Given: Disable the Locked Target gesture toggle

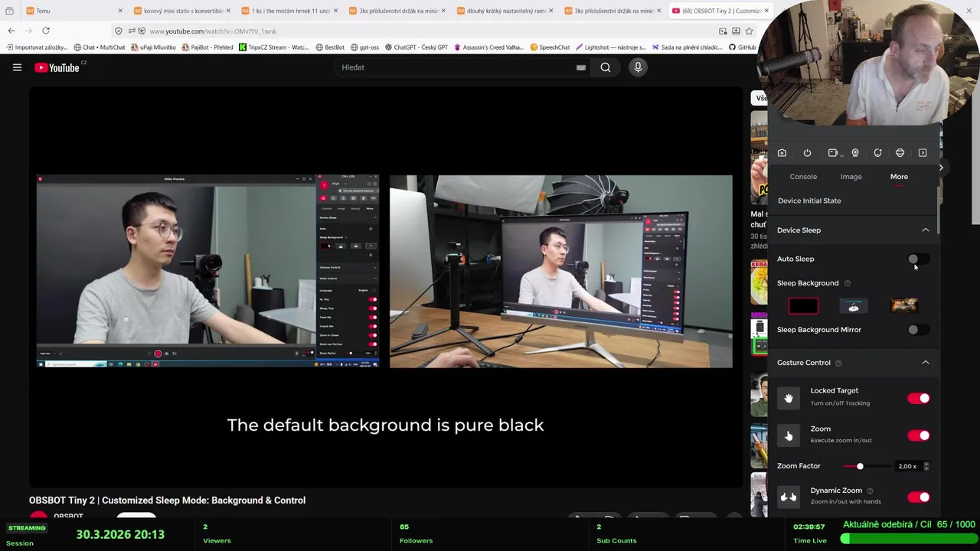Looking at the screenshot, I should 918,398.
